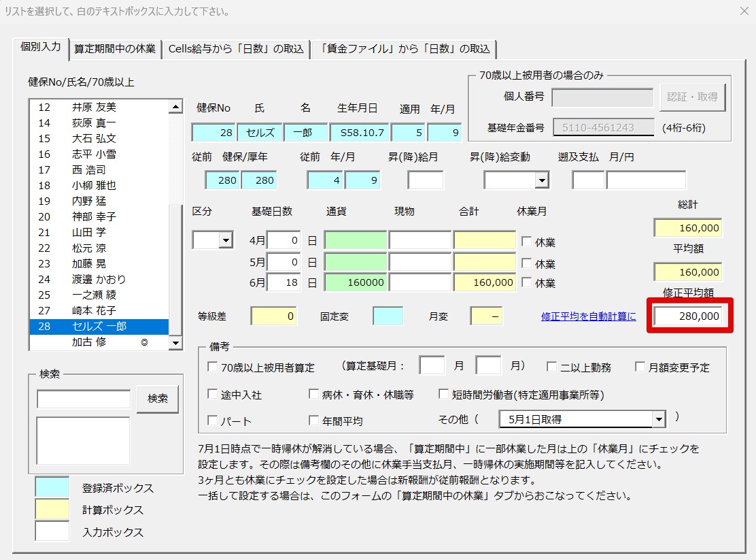Screen dimensions: 756x560
Task: Toggle the 月額変更予定 checkbox
Action: [x=640, y=367]
